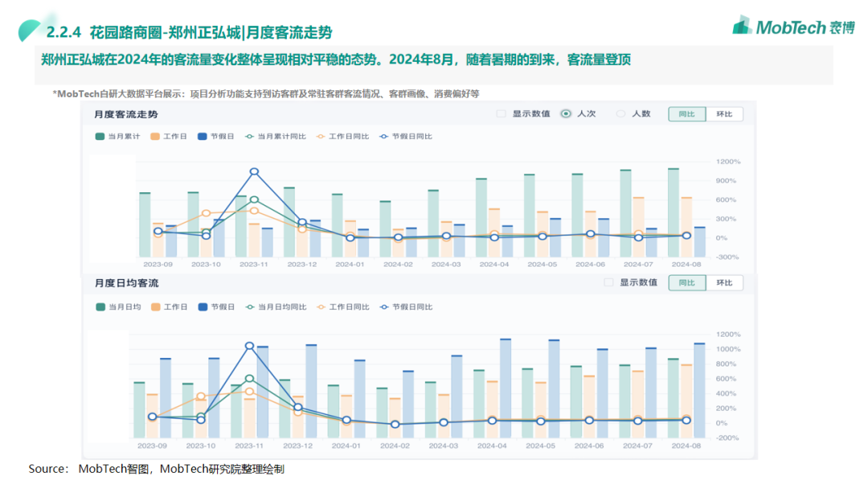Switch to 环比 in 月度日均客流 chart
The width and height of the screenshot is (868, 489).
click(x=724, y=283)
